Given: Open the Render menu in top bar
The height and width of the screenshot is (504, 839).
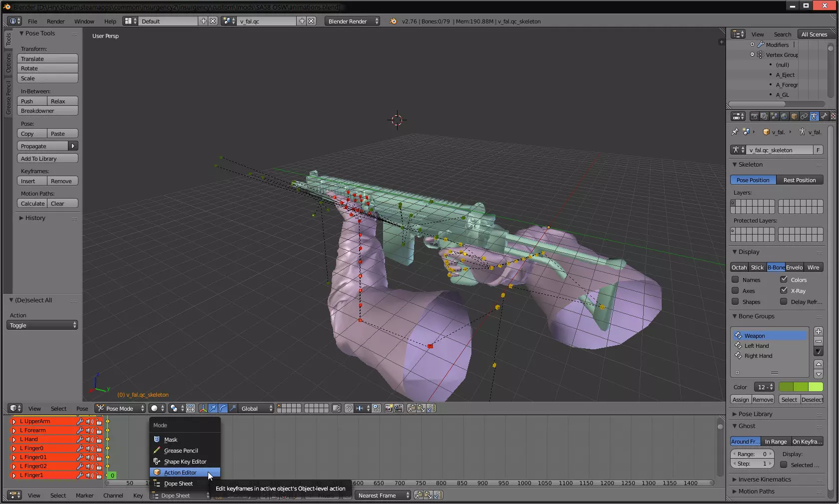Looking at the screenshot, I should (55, 21).
